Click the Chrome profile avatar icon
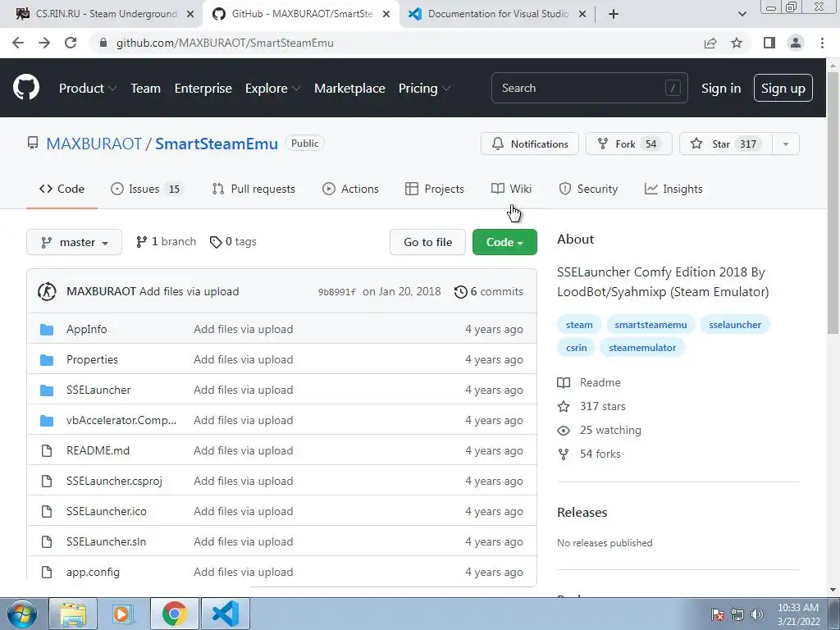Screen dimensions: 840x630 tap(796, 43)
